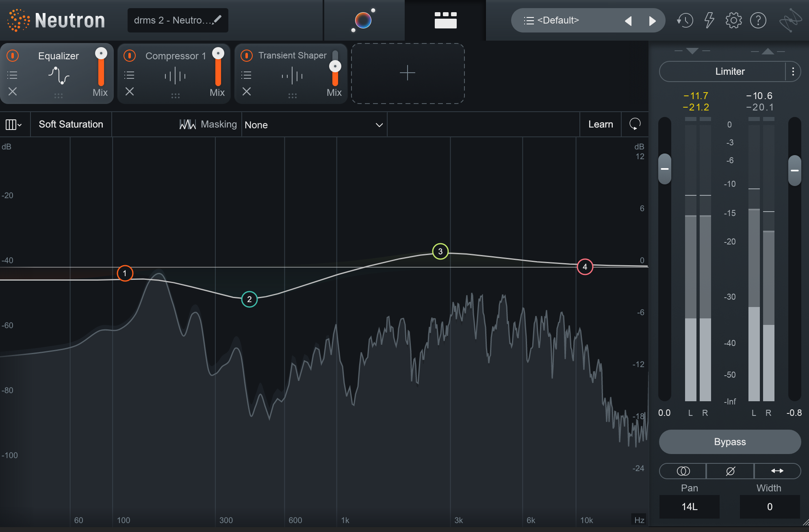This screenshot has height=532, width=809.
Task: Click the Equalizer curve icon
Action: tap(59, 76)
